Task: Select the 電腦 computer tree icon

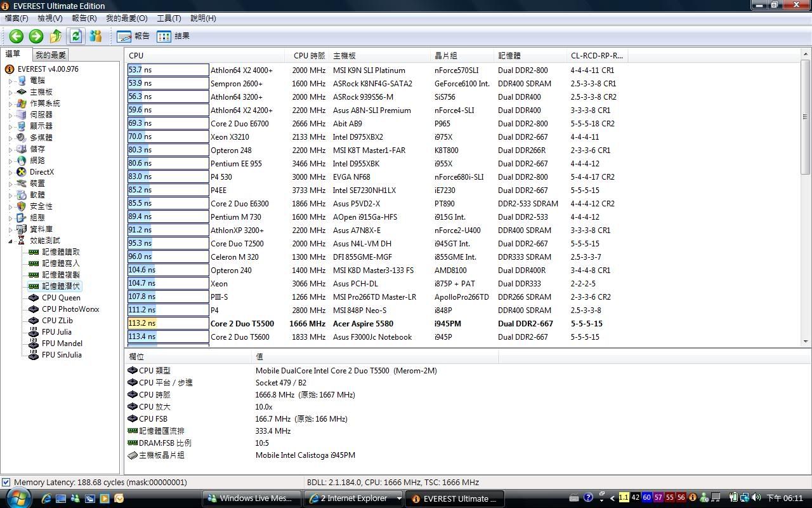Action: [x=22, y=81]
